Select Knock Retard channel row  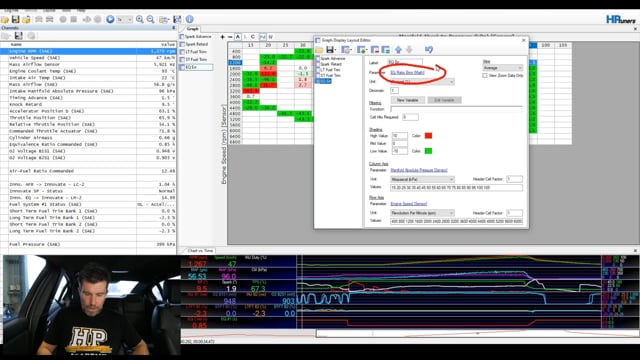(88, 104)
